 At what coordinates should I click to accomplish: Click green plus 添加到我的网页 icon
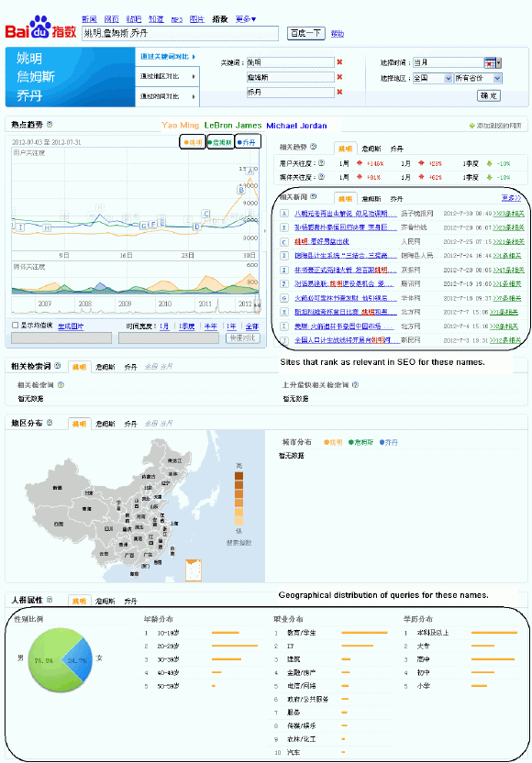coord(471,126)
